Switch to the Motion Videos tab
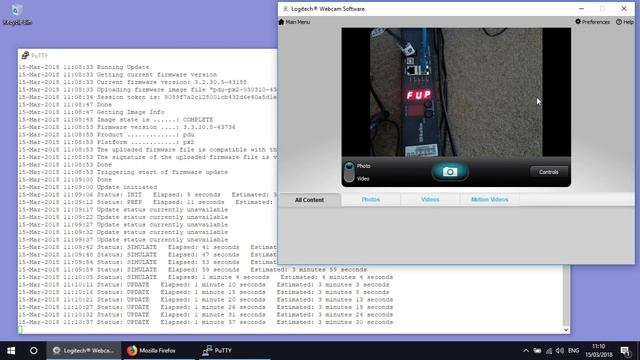This screenshot has height=360, width=640. click(490, 200)
